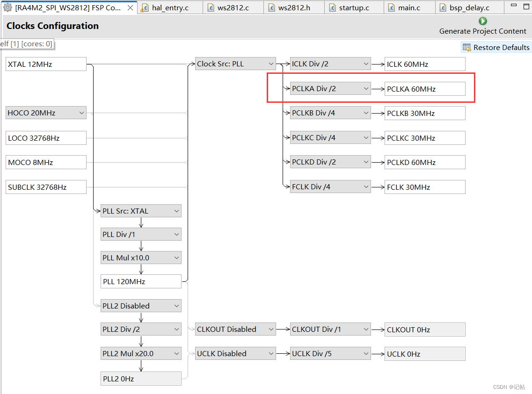Open the HOCO 20MHz dropdown

(x=46, y=113)
